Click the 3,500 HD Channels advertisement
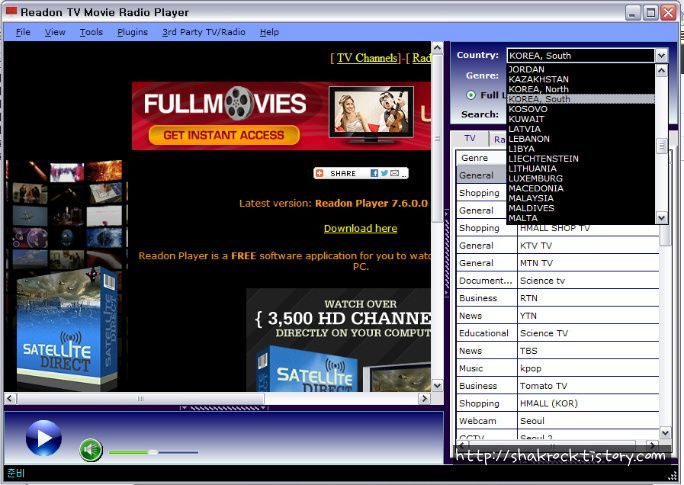The image size is (684, 485). coord(339,339)
